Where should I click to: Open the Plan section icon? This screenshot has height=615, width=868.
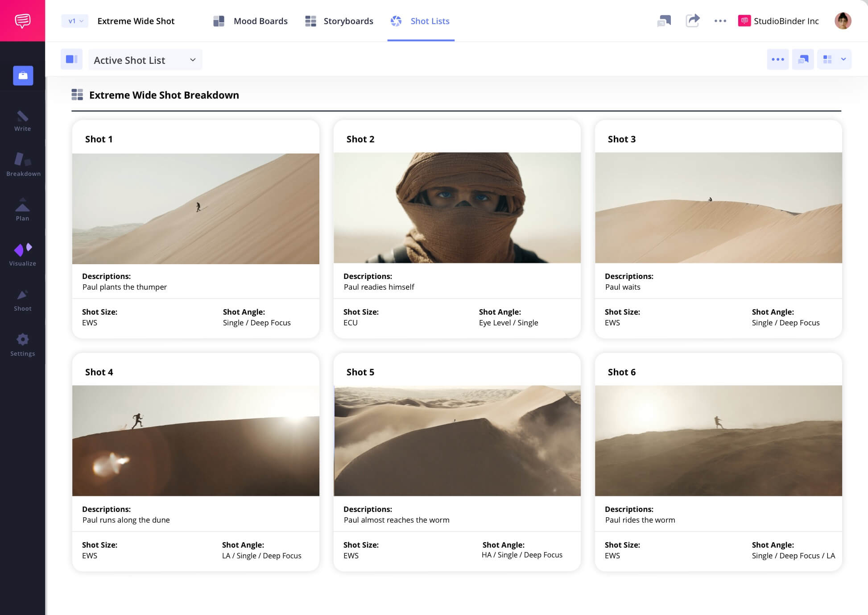pos(23,210)
